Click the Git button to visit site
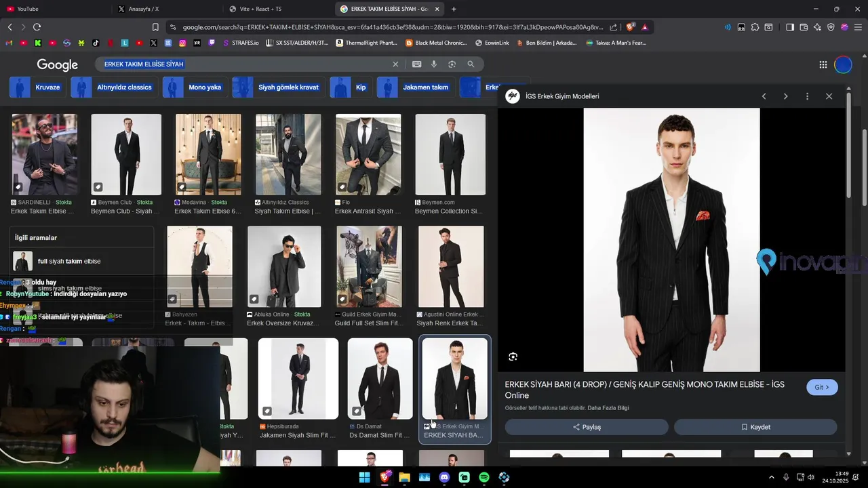The width and height of the screenshot is (868, 488). pos(822,387)
